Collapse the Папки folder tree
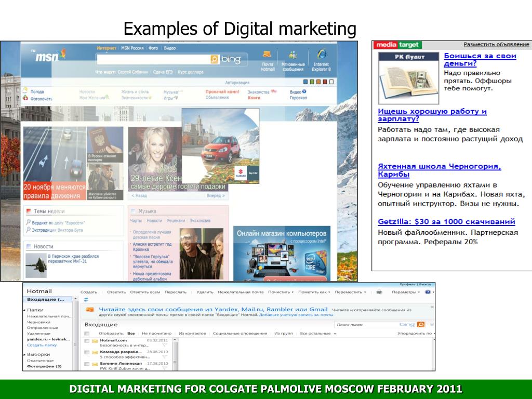 point(24,310)
